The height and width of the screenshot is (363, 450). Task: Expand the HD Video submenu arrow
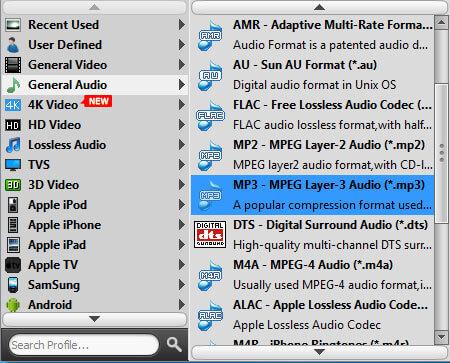pyautogui.click(x=182, y=125)
